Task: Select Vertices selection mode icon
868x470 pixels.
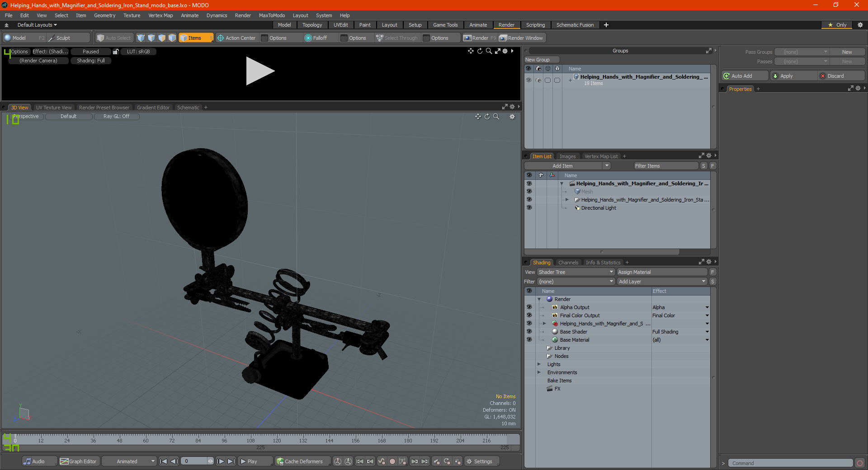Action: pyautogui.click(x=141, y=38)
